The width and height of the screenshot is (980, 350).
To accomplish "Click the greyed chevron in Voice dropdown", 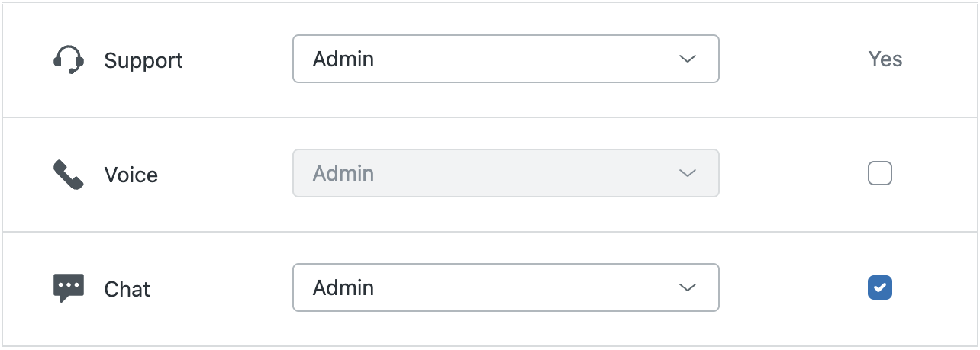I will click(x=688, y=173).
